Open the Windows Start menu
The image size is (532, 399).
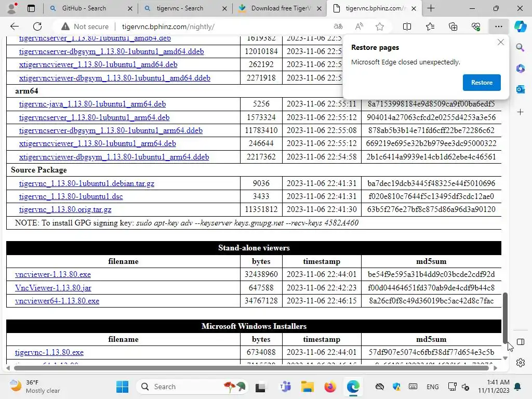click(122, 387)
